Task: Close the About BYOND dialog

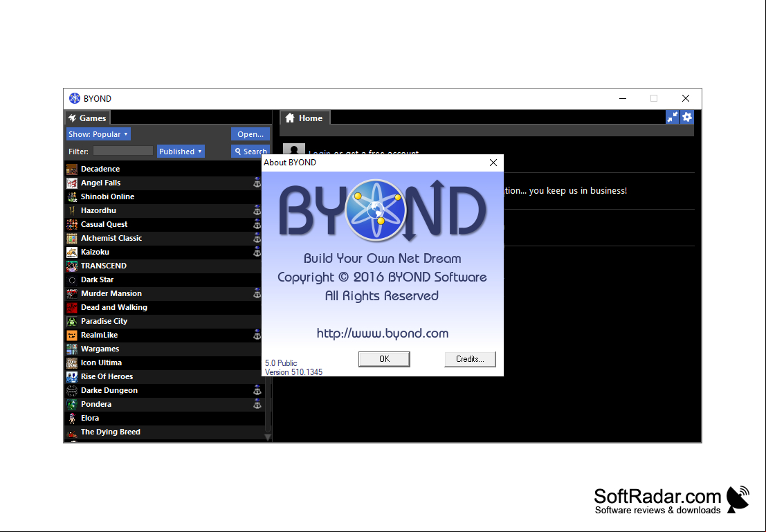Action: 493,163
